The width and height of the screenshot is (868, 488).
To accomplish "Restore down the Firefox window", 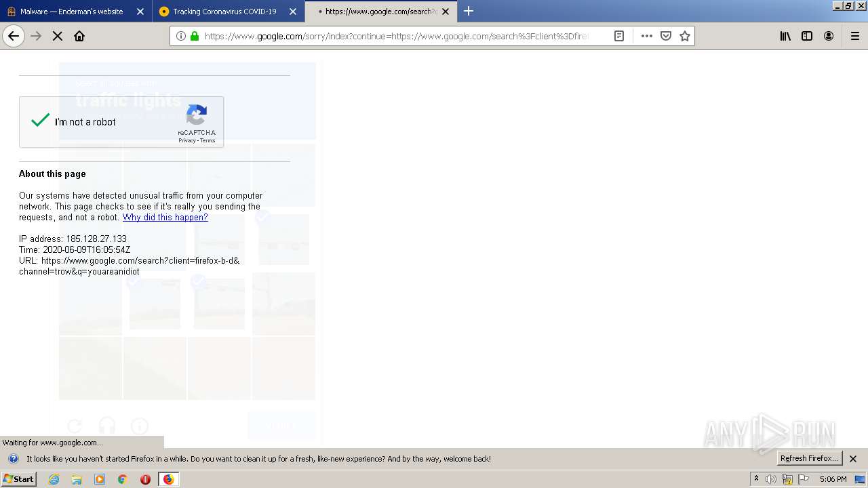I will click(848, 5).
